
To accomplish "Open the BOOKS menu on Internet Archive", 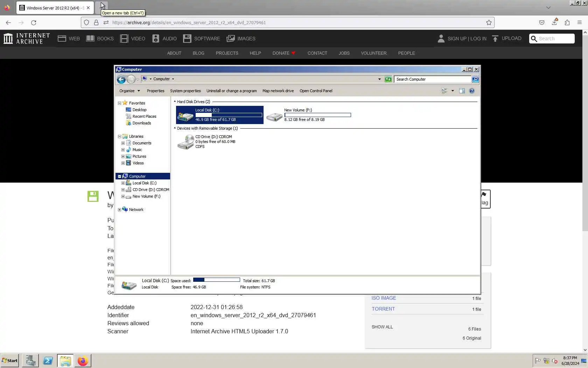I will [100, 39].
